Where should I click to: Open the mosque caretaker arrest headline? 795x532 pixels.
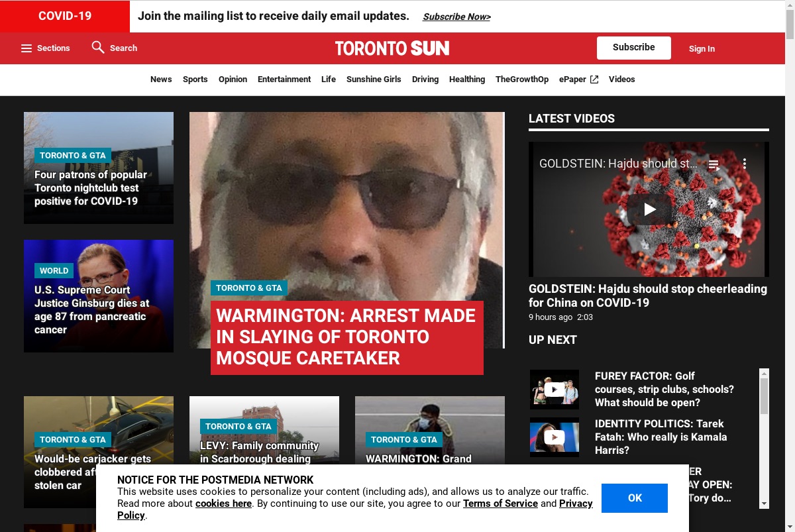pos(346,337)
